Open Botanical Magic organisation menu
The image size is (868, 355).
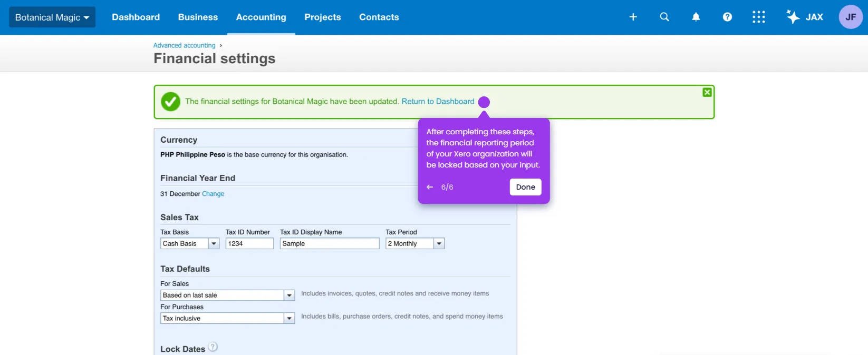[52, 17]
